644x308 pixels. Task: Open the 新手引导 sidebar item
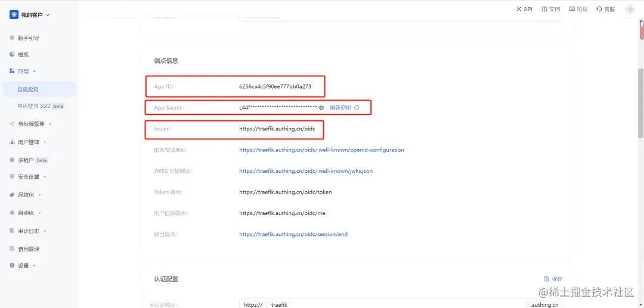point(29,38)
